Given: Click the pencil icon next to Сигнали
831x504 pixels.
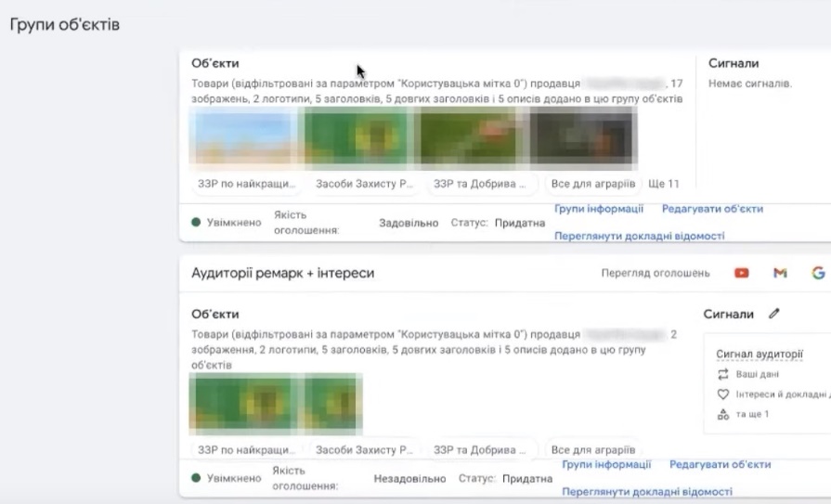Looking at the screenshot, I should click(x=774, y=315).
